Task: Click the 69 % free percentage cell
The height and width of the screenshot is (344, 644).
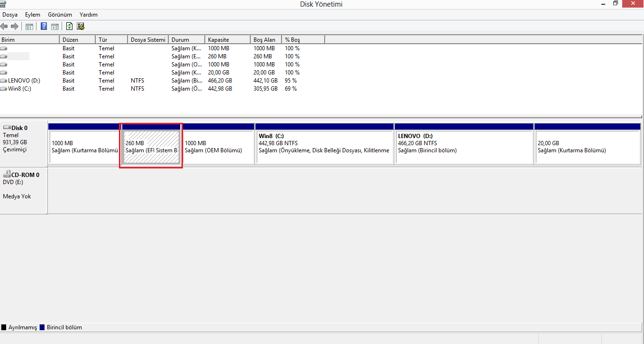Action: pyautogui.click(x=291, y=89)
